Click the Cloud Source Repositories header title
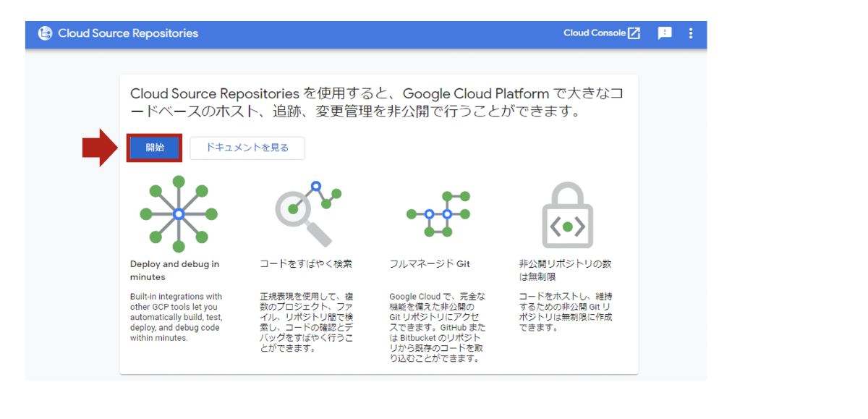This screenshot has width=868, height=419. [x=128, y=33]
